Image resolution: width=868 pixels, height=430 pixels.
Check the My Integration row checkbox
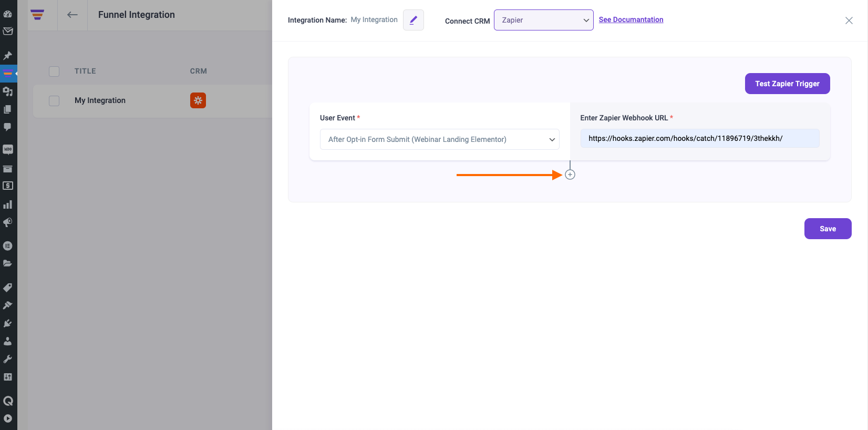click(x=54, y=101)
